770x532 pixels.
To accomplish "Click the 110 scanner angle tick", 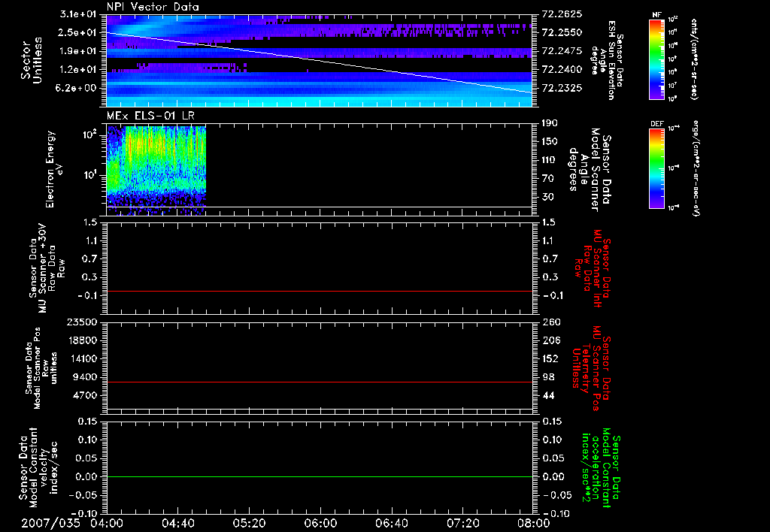I will pos(550,160).
